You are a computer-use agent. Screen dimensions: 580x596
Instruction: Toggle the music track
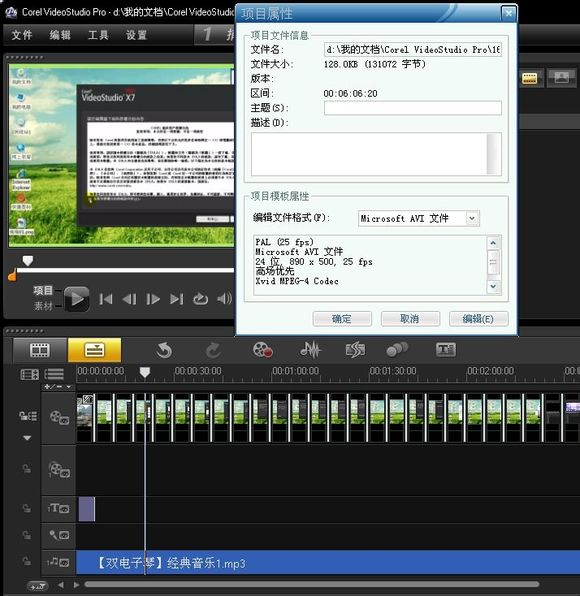tap(58, 562)
